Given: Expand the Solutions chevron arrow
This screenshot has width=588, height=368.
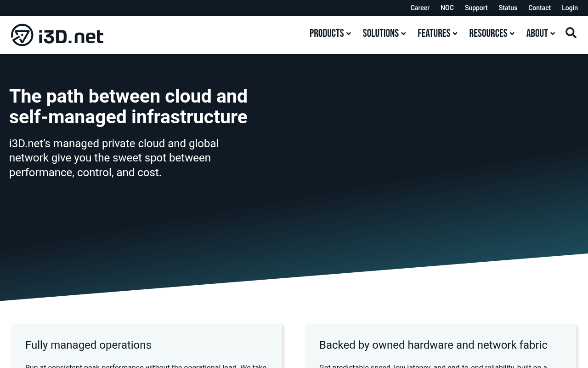Looking at the screenshot, I should tap(403, 34).
